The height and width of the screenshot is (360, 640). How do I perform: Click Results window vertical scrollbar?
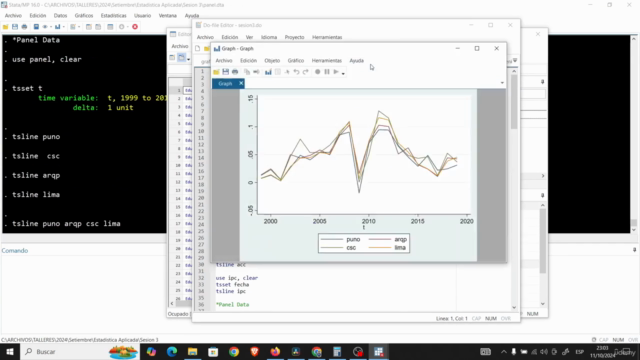tap(634, 134)
